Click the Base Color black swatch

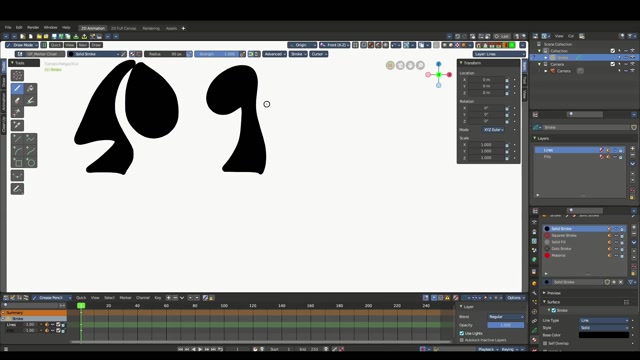pyautogui.click(x=604, y=336)
